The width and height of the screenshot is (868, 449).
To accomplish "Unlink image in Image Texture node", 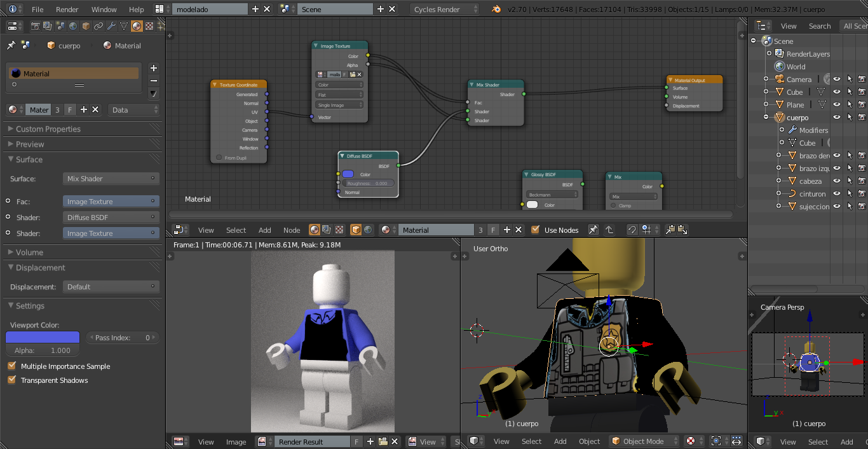I will coord(360,74).
